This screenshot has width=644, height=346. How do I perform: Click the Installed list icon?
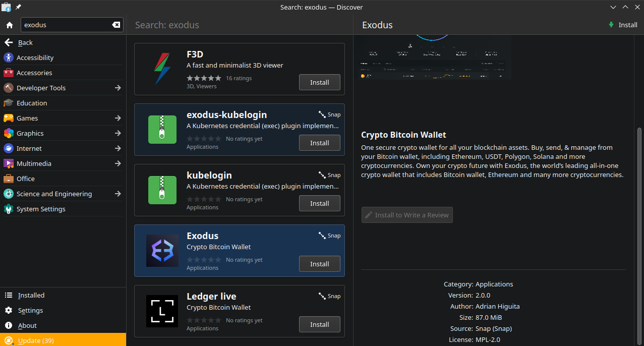tap(9, 295)
